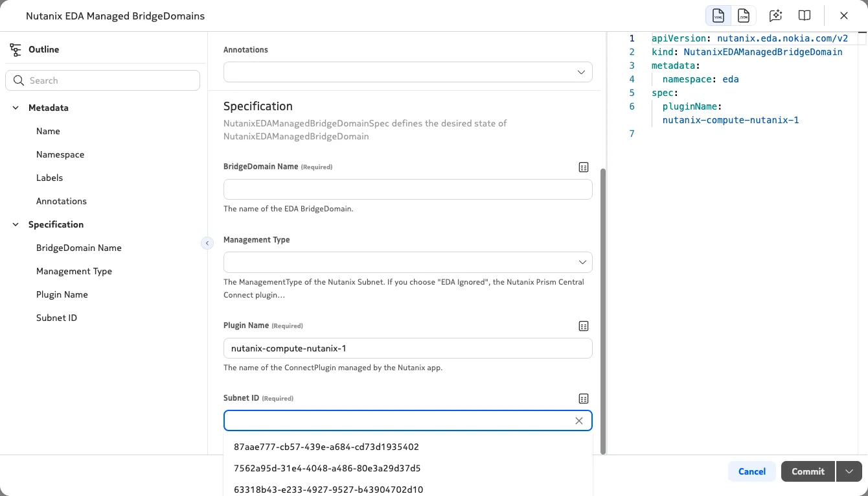Click the apiVersion line in YAML
The height and width of the screenshot is (496, 868).
749,38
